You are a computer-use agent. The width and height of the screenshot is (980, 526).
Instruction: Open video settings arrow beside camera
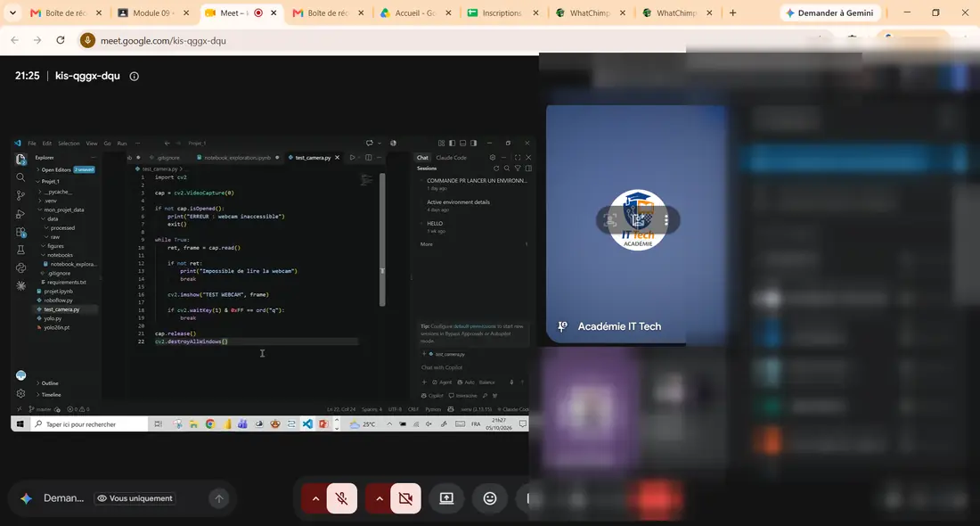380,498
